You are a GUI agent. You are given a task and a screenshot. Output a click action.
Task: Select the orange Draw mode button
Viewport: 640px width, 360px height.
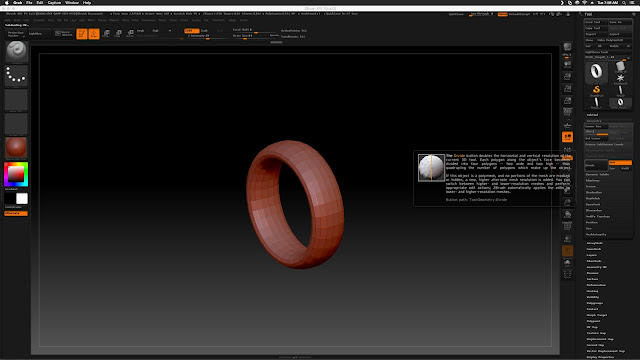tap(94, 33)
